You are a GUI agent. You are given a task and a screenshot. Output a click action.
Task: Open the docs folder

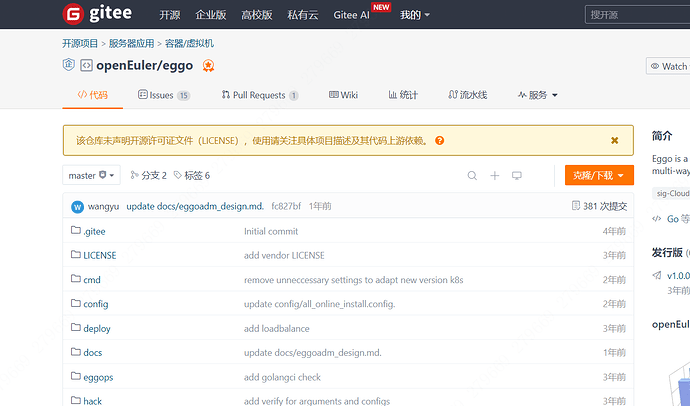point(92,352)
